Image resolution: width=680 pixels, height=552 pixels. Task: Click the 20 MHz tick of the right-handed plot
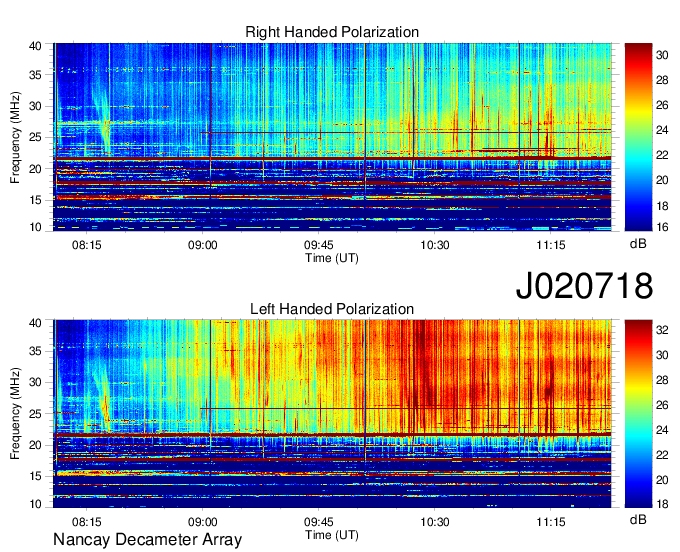[35, 169]
